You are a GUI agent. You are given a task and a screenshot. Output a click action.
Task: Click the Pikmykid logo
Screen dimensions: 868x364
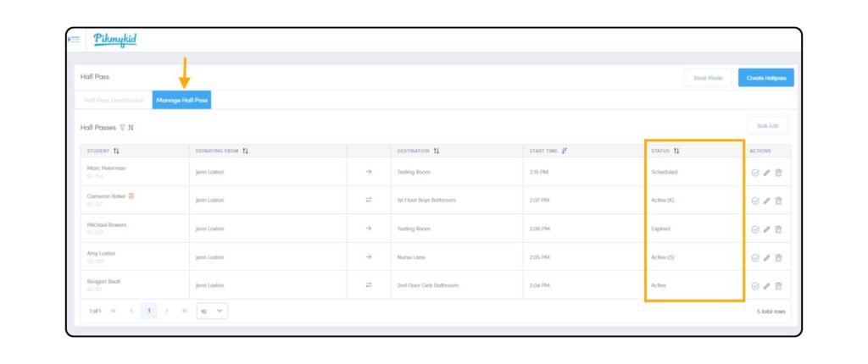[114, 40]
